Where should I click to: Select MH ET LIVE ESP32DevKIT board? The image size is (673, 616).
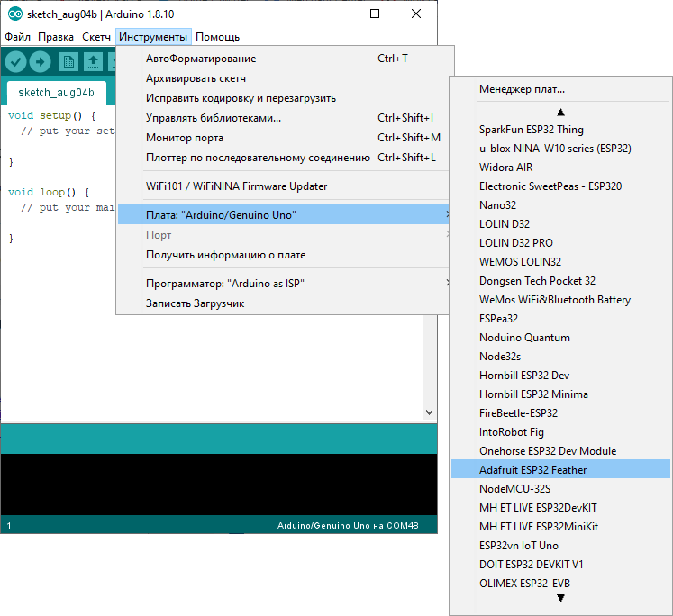pos(560,507)
